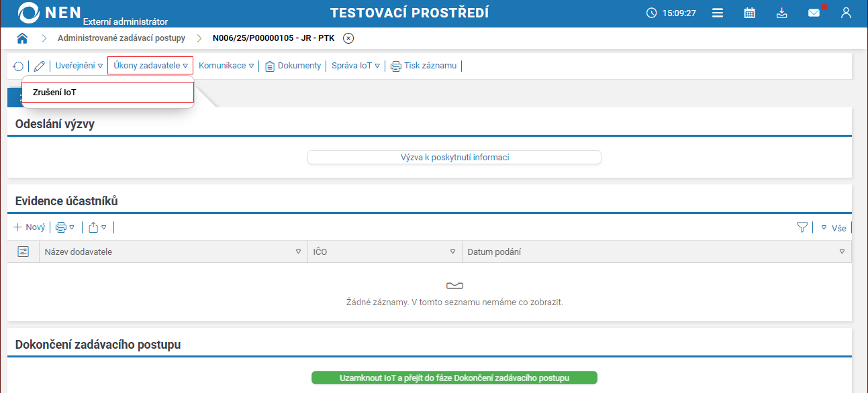Close the N006/25/P00000105 - JR - PTK tab
This screenshot has height=393, width=868.
[x=348, y=38]
